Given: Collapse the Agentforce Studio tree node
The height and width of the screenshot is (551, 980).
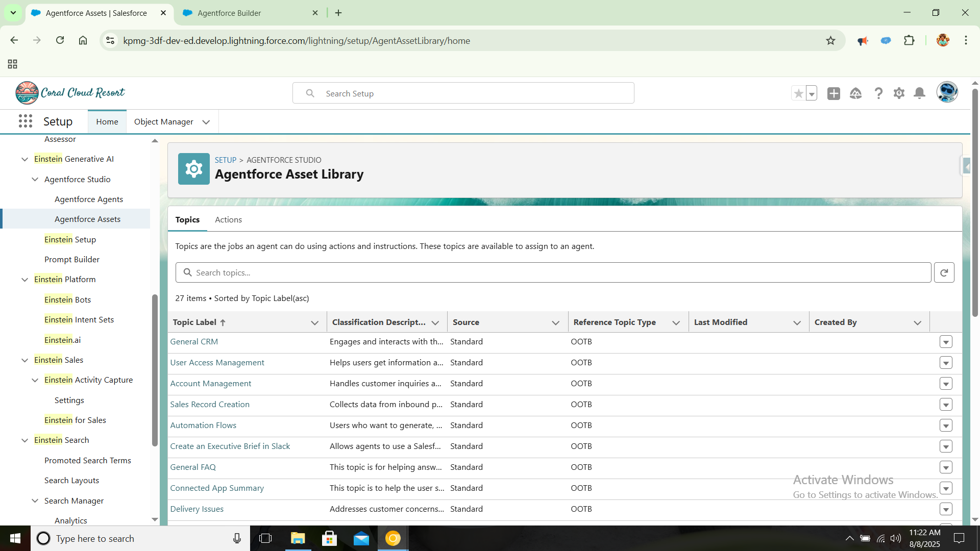Looking at the screenshot, I should (x=35, y=180).
